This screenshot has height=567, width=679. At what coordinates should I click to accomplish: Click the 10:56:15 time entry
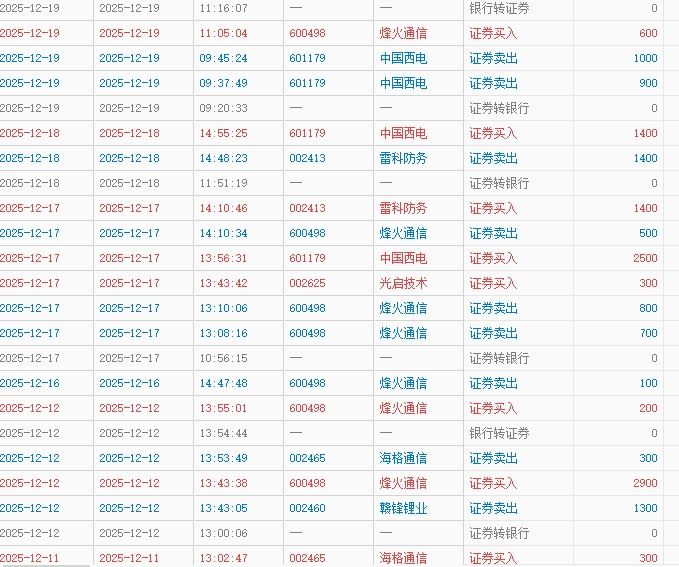point(223,359)
